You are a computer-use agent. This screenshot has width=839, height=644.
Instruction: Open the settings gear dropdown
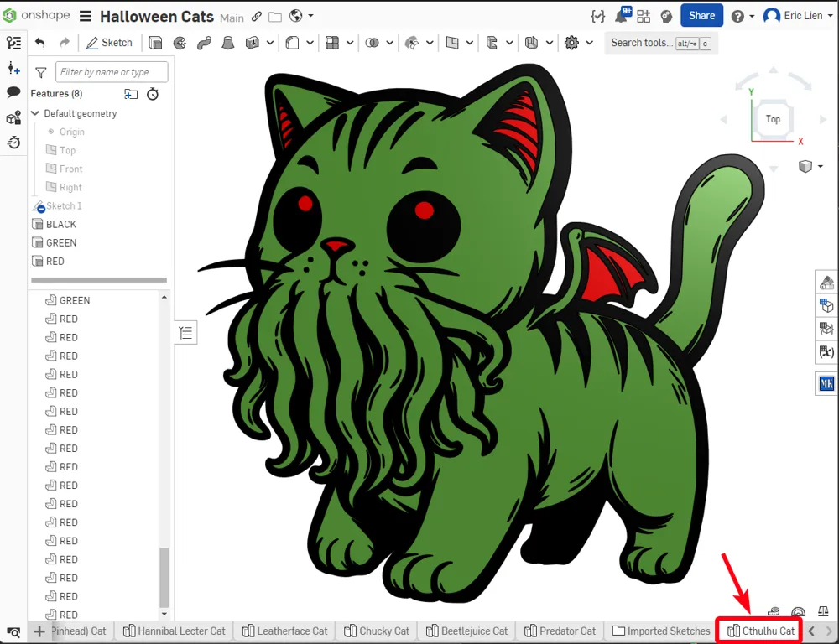click(x=571, y=43)
